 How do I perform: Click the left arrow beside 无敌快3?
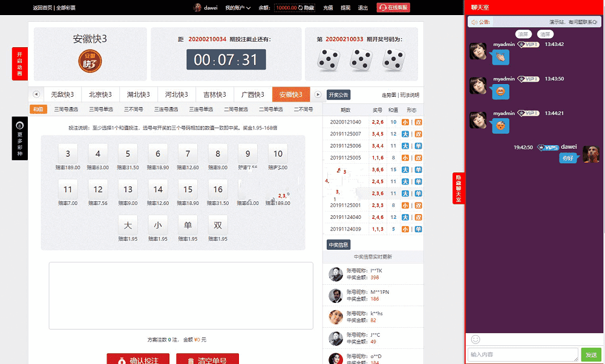coord(36,94)
